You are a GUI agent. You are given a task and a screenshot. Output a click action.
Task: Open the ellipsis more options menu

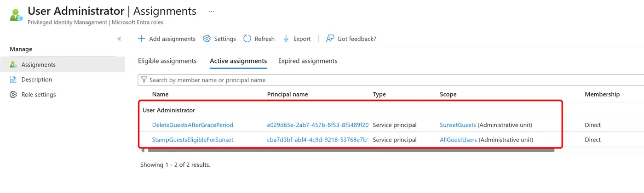212,11
